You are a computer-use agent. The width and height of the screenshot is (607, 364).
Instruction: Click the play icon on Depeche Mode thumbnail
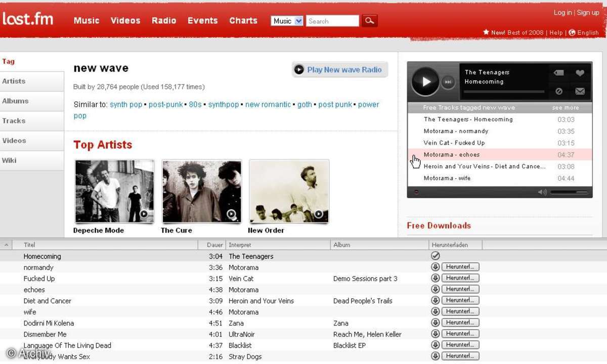pyautogui.click(x=144, y=214)
